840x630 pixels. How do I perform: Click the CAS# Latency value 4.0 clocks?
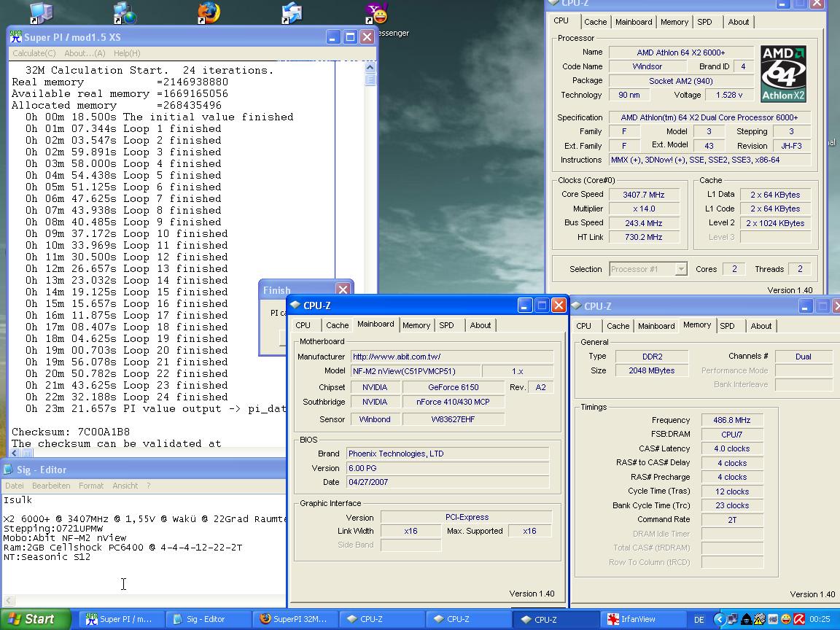point(732,449)
